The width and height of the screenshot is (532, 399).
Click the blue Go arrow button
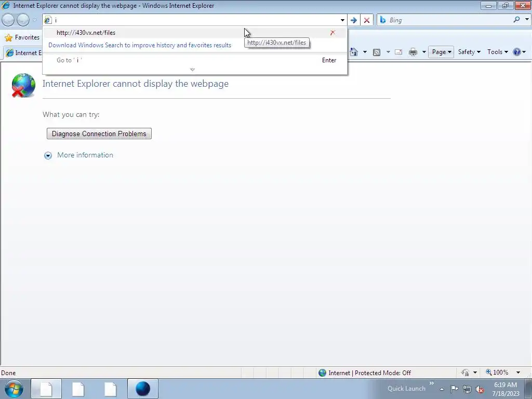[x=353, y=20]
